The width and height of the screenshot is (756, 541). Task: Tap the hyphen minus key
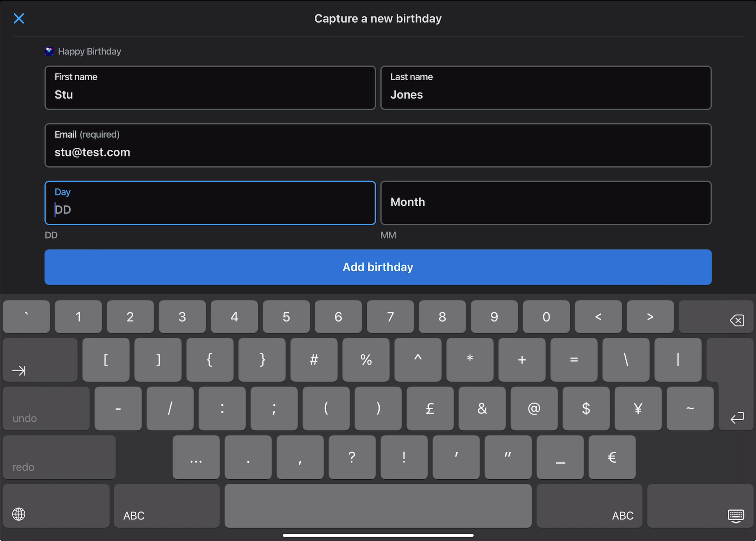(x=118, y=409)
